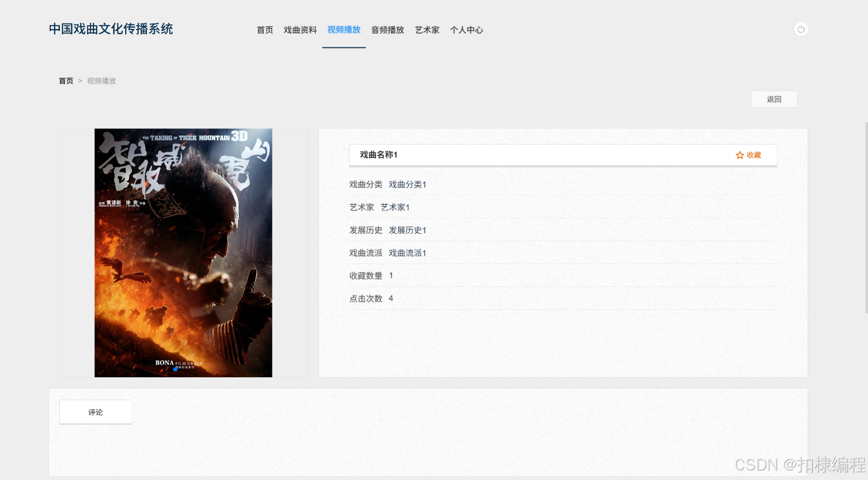The image size is (868, 480).
Task: Open the 首页 nav item
Action: point(265,30)
